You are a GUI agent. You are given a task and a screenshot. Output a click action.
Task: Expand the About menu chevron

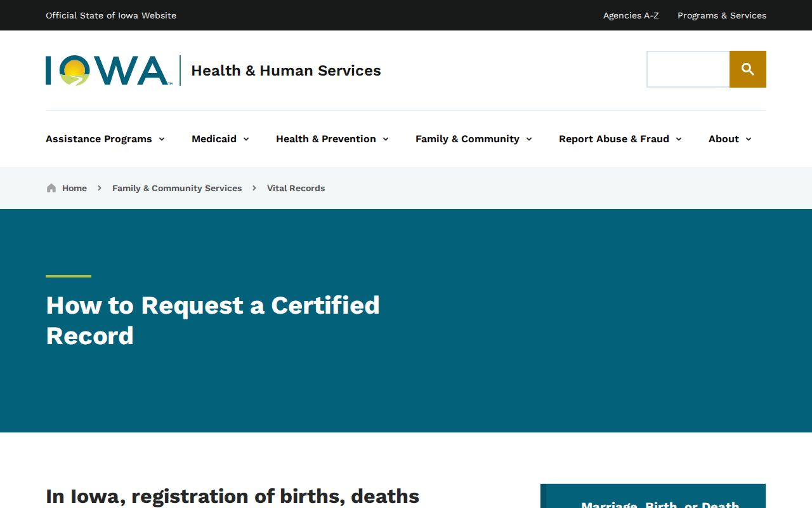click(x=749, y=139)
